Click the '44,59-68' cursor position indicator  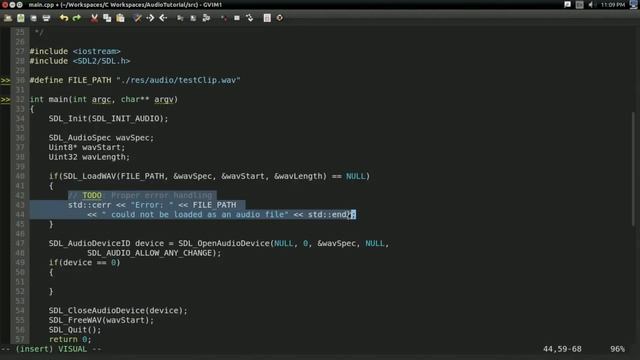pyautogui.click(x=562, y=349)
